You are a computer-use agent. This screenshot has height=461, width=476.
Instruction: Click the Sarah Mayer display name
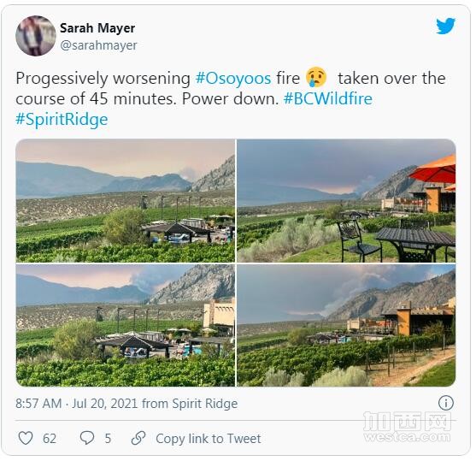click(x=97, y=28)
